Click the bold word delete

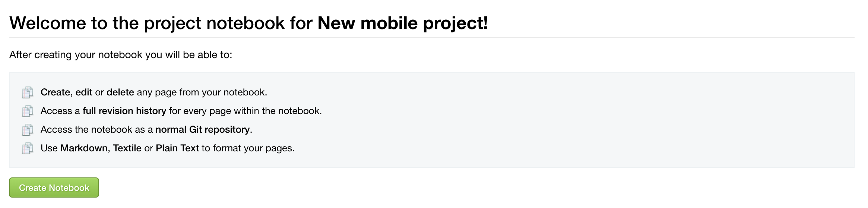(120, 92)
